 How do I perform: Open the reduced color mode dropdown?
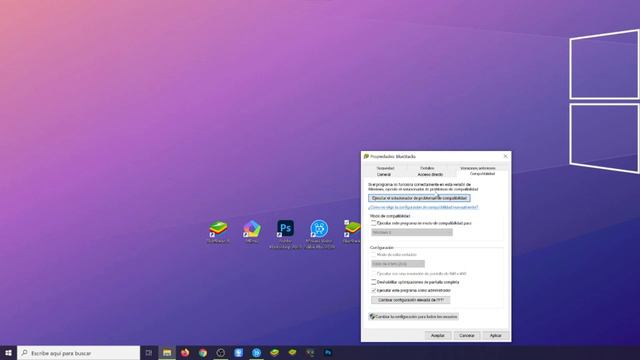[x=398, y=264]
